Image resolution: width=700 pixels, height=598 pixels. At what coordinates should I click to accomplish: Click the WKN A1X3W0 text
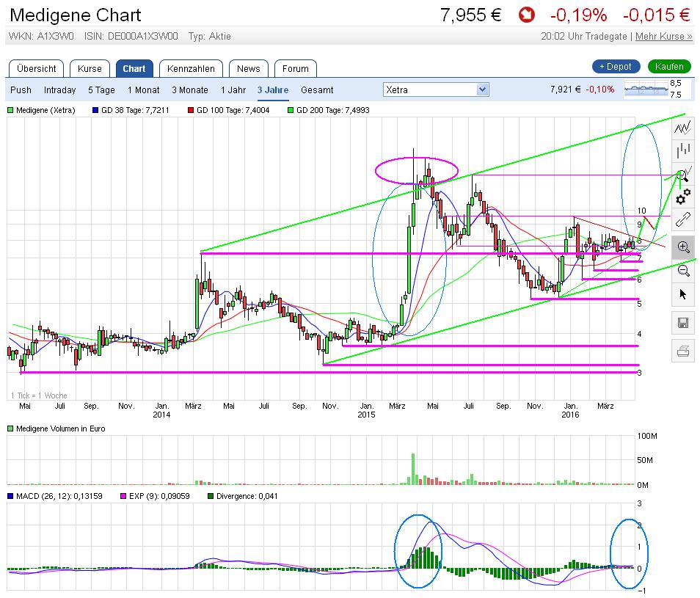click(x=41, y=36)
